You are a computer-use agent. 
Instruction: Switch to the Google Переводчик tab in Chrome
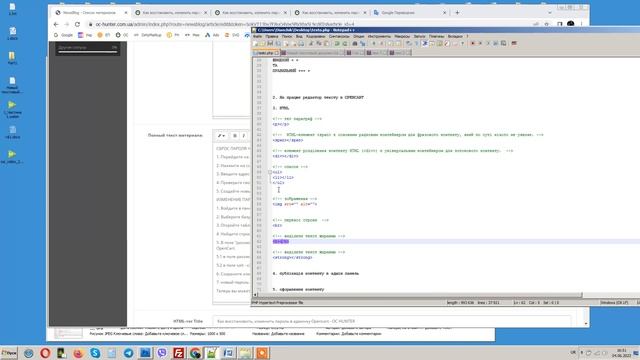[410, 13]
